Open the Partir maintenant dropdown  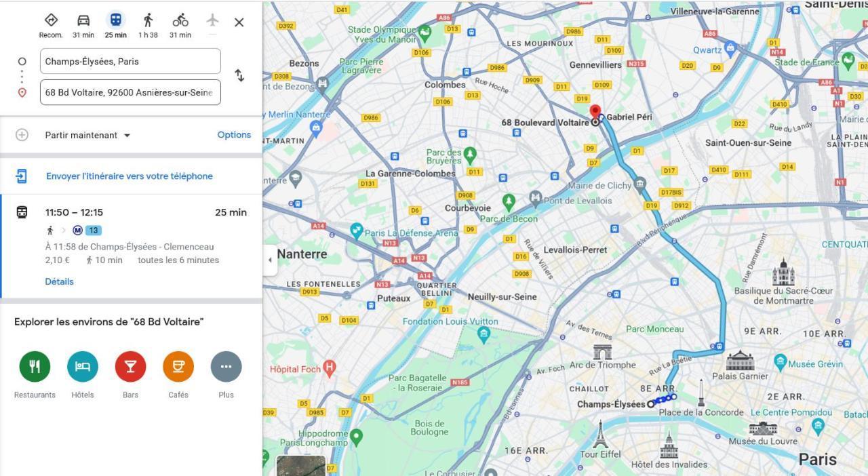pyautogui.click(x=87, y=135)
